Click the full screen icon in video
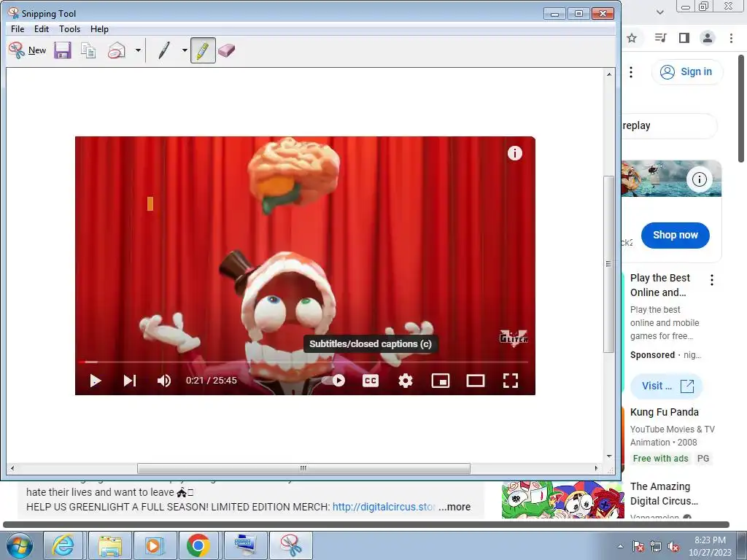 [511, 381]
